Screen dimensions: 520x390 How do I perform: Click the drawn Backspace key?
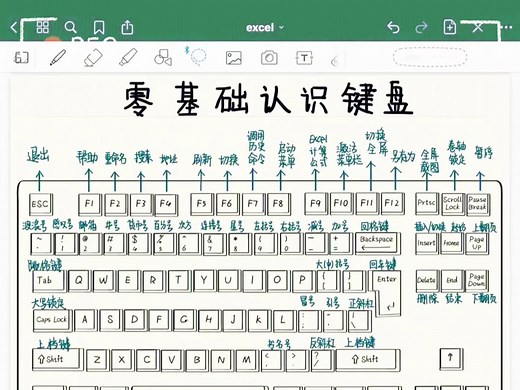[377, 243]
